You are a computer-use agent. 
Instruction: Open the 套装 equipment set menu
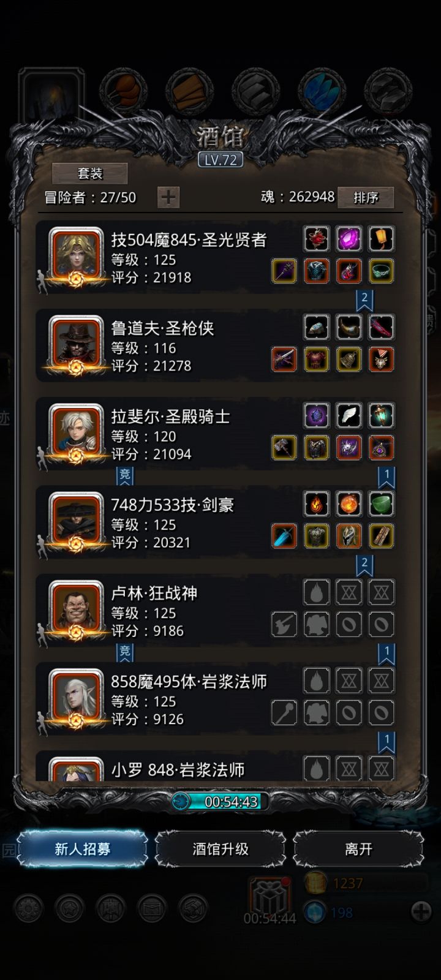pos(90,173)
